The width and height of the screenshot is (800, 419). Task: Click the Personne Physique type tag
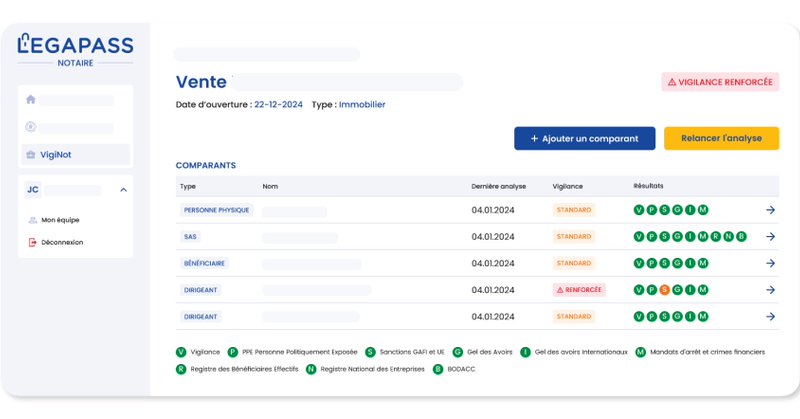[x=216, y=210]
